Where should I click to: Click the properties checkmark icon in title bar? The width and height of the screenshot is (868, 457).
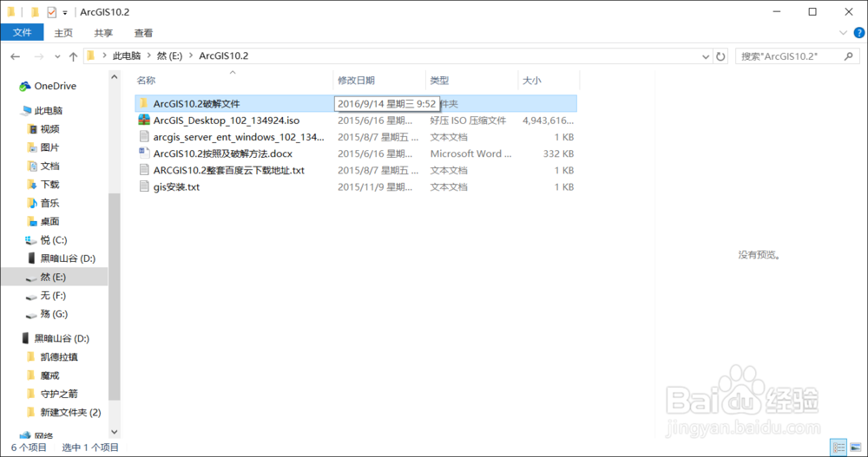click(x=51, y=11)
